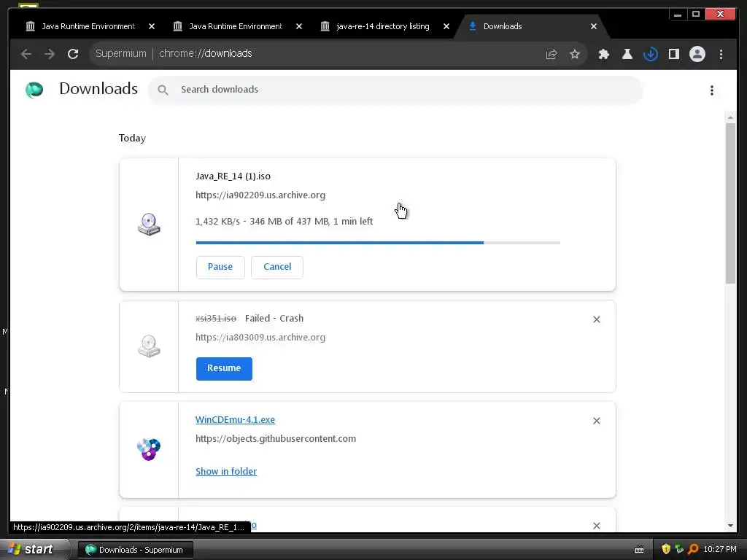Remove the bottom partially visible download entry
747x560 pixels.
tap(597, 525)
